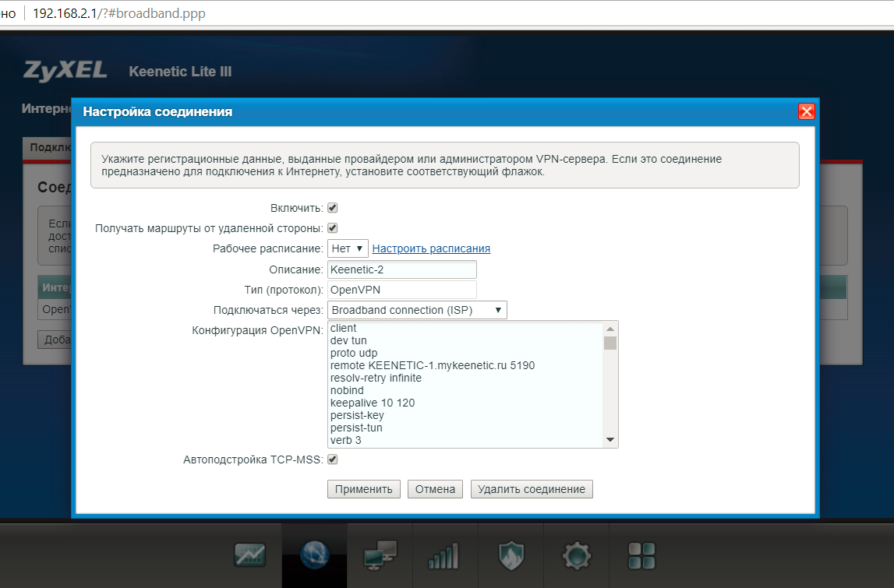Image resolution: width=894 pixels, height=588 pixels.
Task: Expand the 'Рабочее расписание' dropdown
Action: click(x=348, y=248)
